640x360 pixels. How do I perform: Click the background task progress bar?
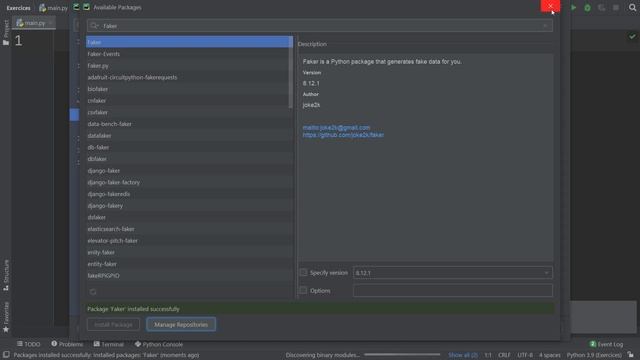click(x=402, y=355)
